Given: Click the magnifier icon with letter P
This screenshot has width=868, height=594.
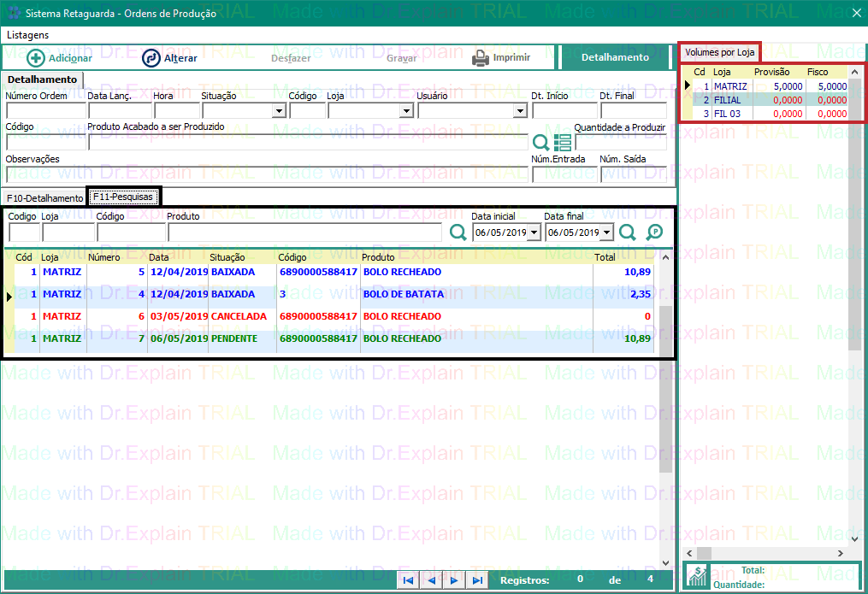Looking at the screenshot, I should coord(654,232).
